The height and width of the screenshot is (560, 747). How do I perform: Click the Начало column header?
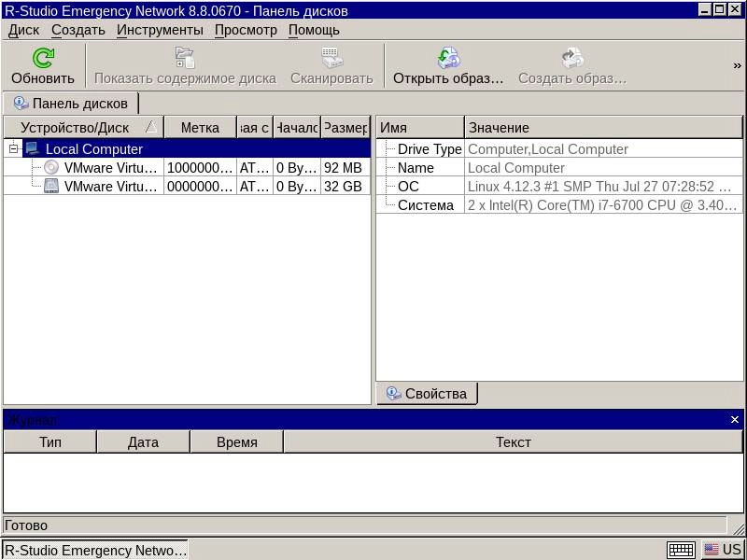point(297,128)
